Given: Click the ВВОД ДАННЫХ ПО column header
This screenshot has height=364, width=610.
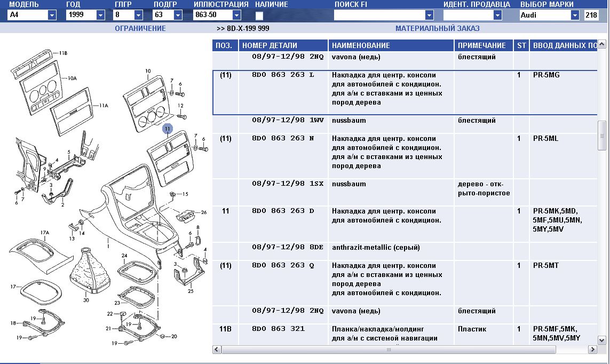Looking at the screenshot, I should [564, 45].
